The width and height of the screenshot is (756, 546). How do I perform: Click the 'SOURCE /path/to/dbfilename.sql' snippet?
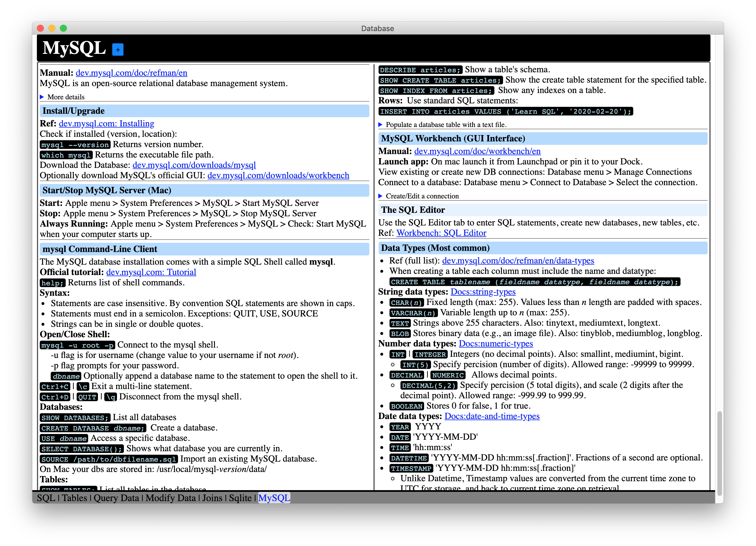coord(109,459)
